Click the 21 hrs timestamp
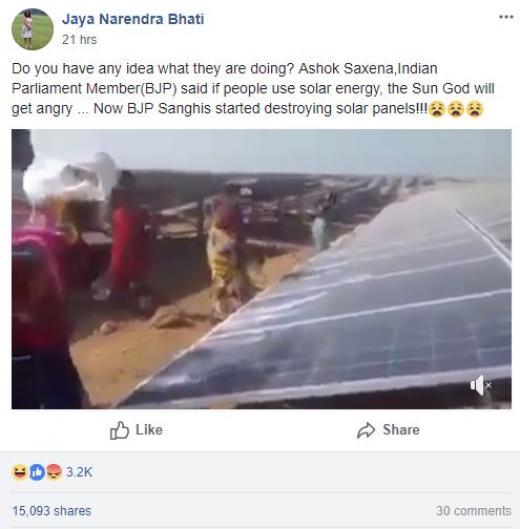 point(79,39)
